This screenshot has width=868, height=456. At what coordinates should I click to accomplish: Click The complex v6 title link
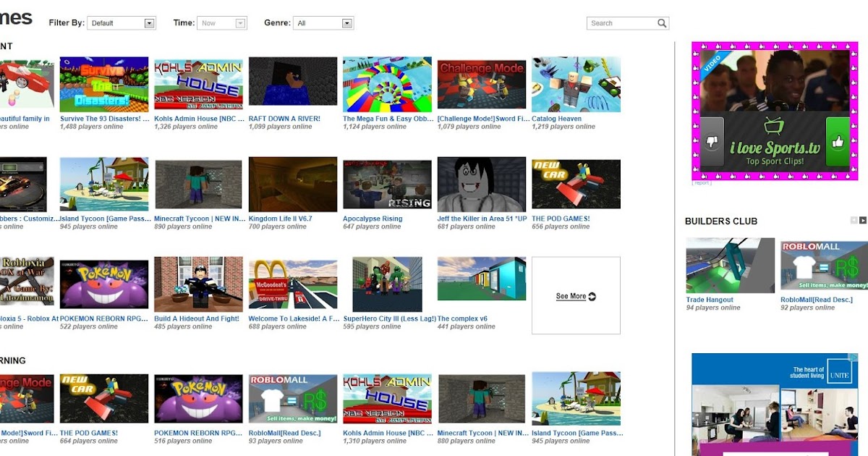tap(463, 318)
